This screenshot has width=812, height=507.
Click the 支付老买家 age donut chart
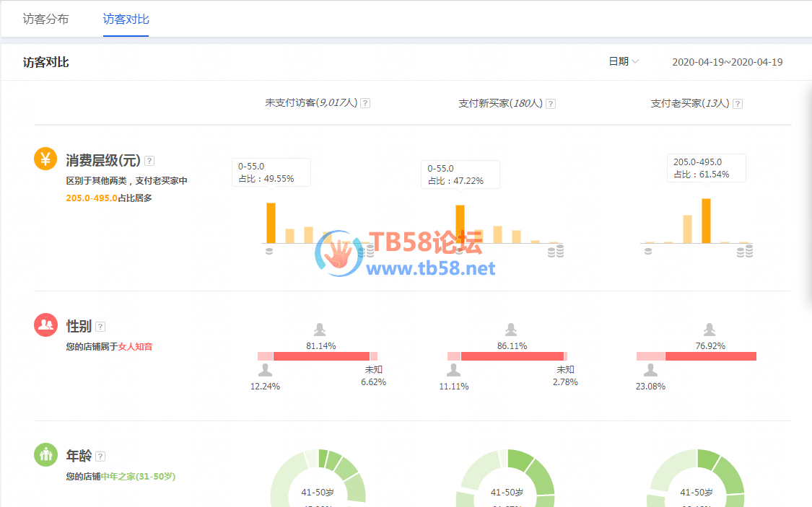tap(697, 478)
